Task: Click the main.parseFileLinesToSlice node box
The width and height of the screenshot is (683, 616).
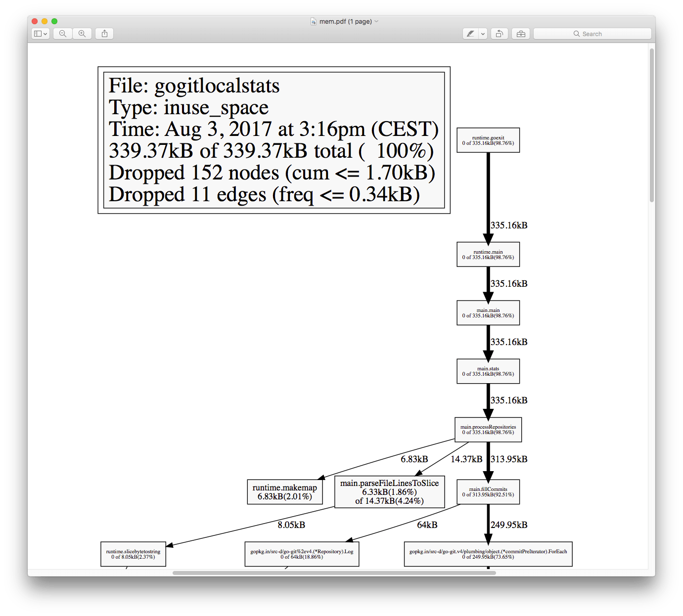Action: tap(389, 492)
